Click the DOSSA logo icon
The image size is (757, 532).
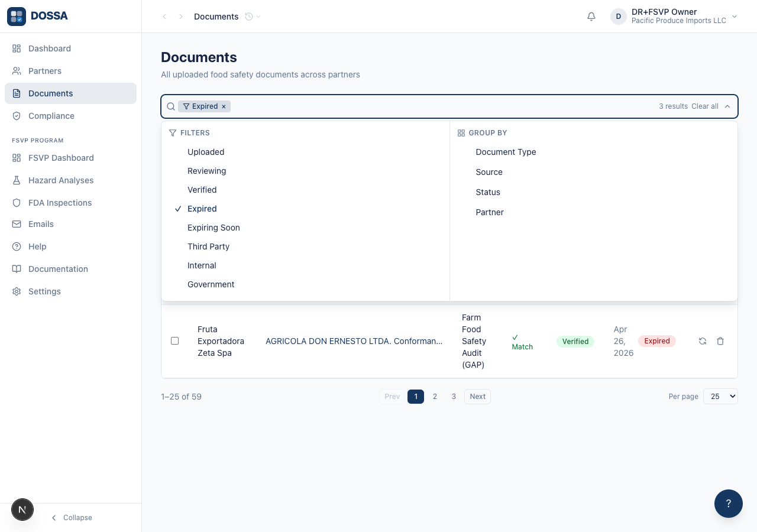[17, 17]
